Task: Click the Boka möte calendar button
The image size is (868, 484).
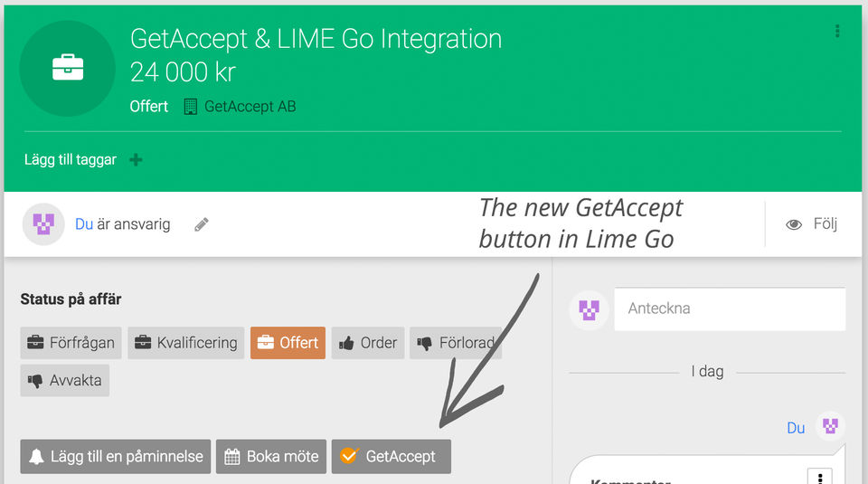Action: tap(271, 456)
